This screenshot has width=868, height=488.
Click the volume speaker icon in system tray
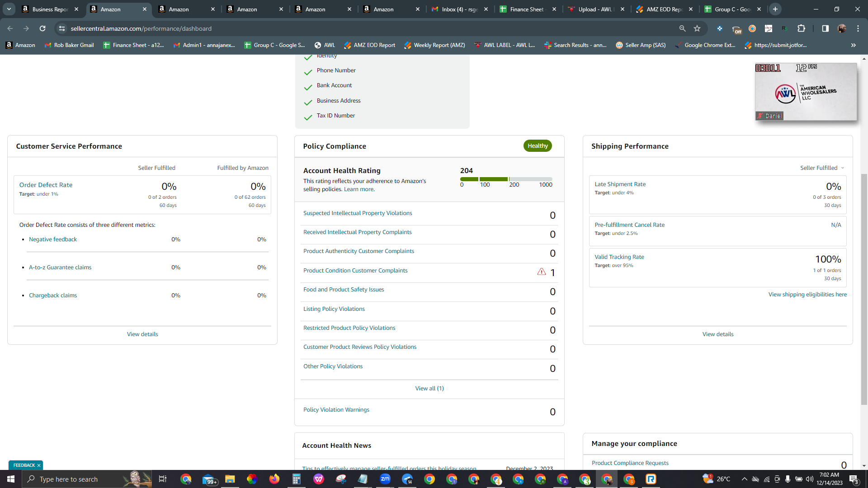click(x=809, y=479)
